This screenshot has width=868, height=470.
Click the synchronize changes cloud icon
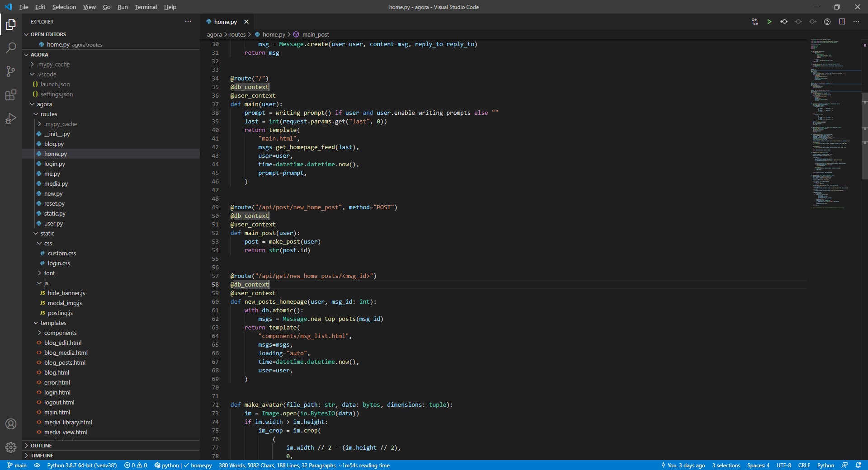click(x=37, y=465)
